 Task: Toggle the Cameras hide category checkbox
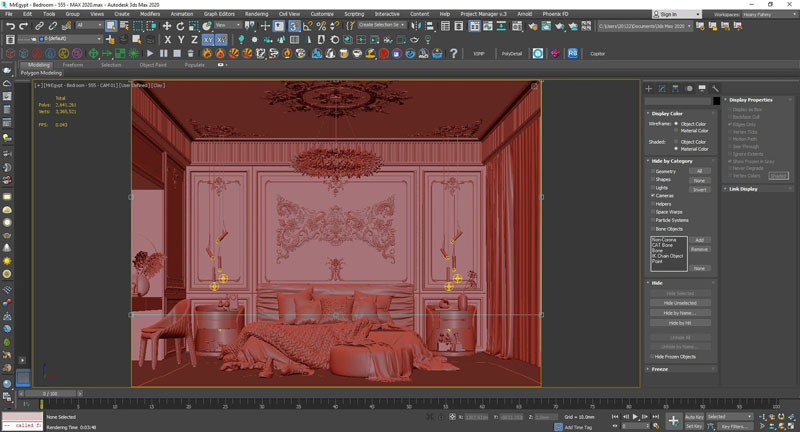[652, 195]
